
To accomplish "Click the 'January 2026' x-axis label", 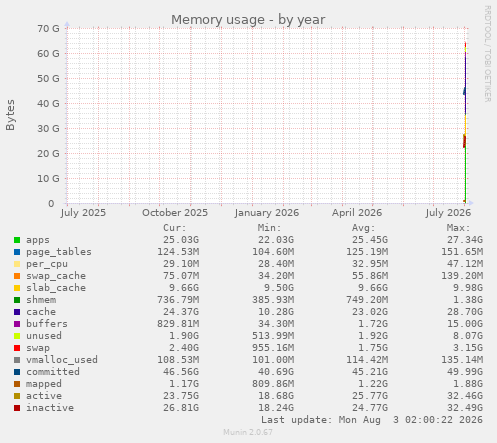I will (x=267, y=213).
